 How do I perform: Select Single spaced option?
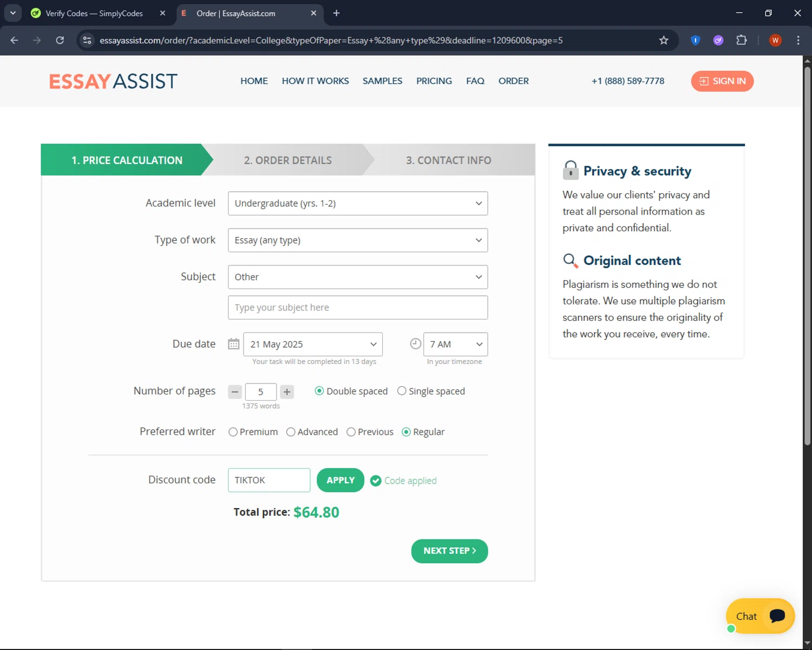(x=402, y=391)
